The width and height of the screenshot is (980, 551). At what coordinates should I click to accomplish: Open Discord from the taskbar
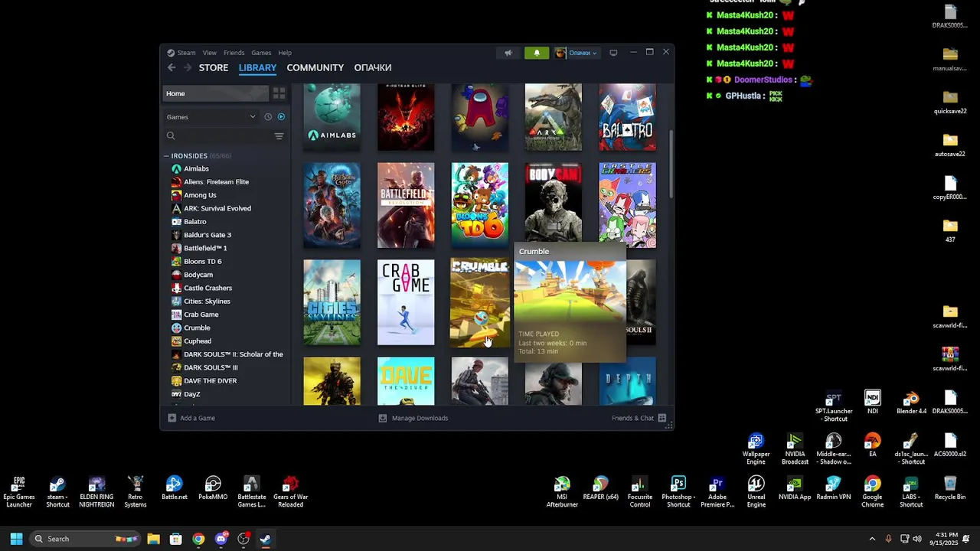(221, 539)
